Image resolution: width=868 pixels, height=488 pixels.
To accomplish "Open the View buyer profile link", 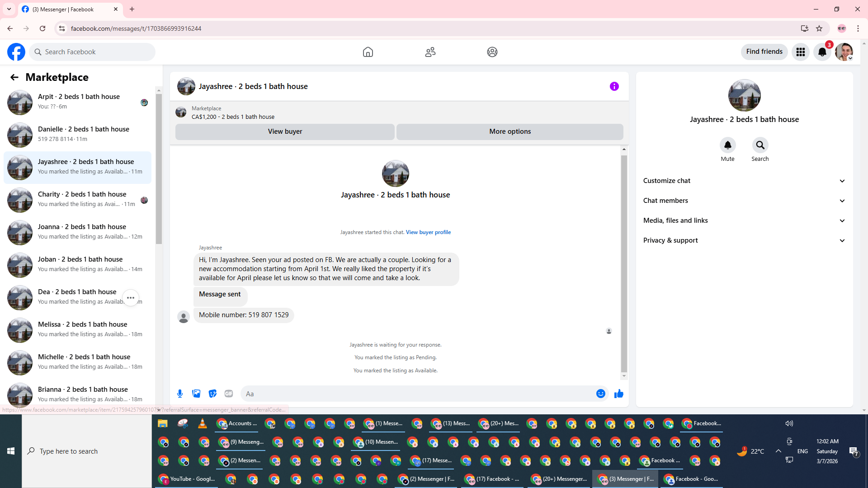I will (x=428, y=232).
